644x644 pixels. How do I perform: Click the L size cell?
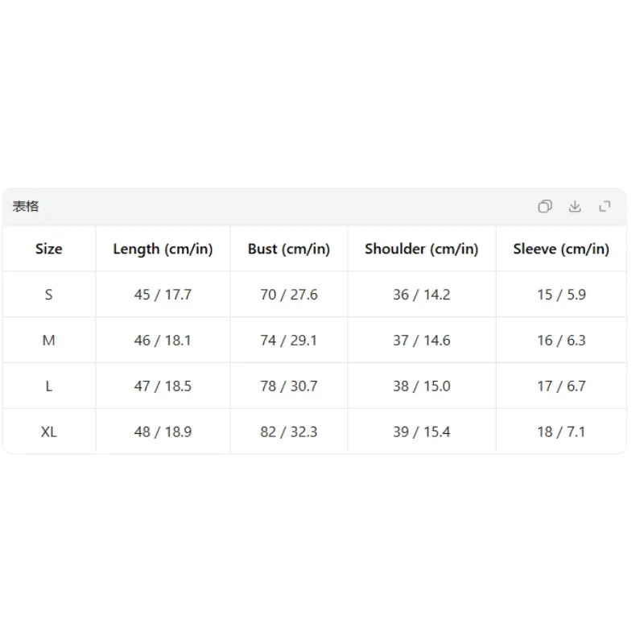49,386
